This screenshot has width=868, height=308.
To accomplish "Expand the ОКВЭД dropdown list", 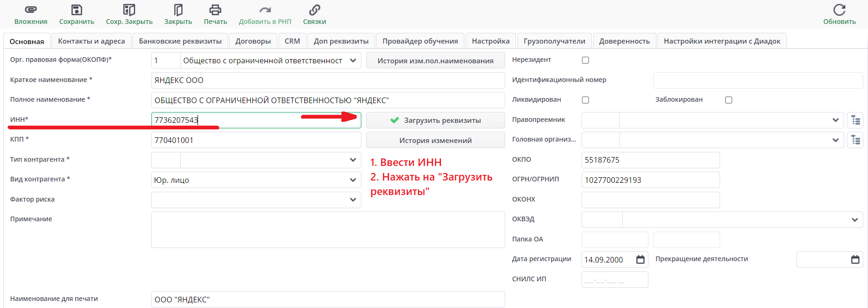I will pos(854,220).
